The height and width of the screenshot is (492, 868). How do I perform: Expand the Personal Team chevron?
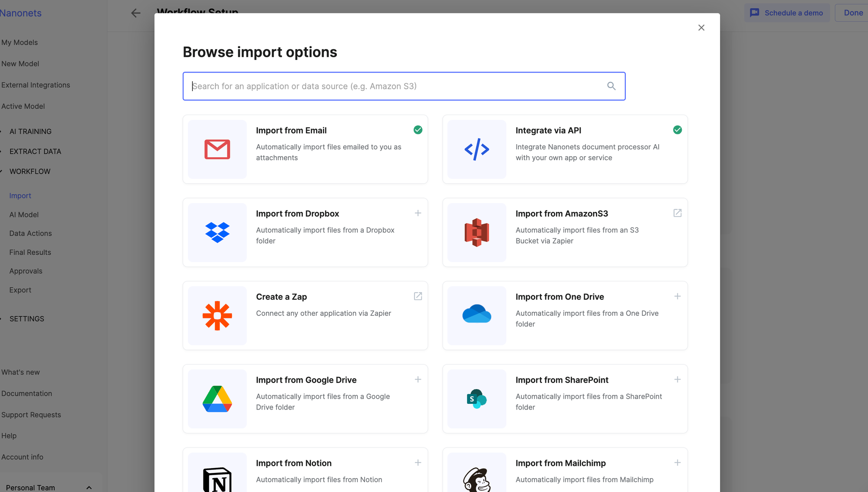pyautogui.click(x=89, y=488)
